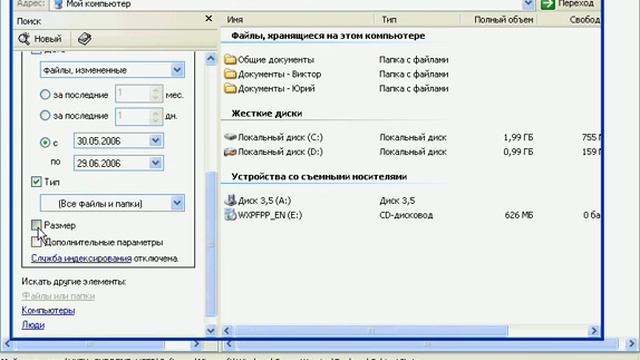Close the Поиск search pane

208,19
